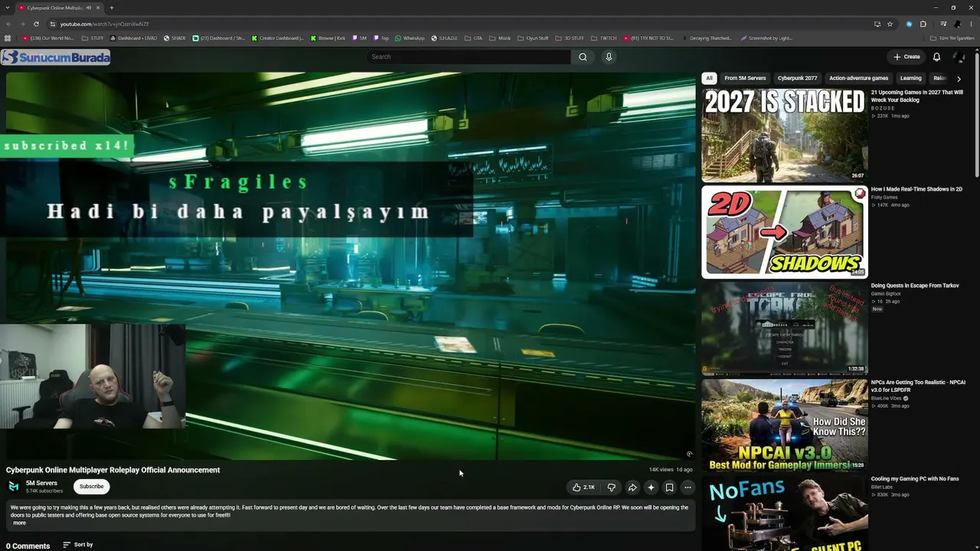980x551 pixels.
Task: Open the TWITCH bookmark folder
Action: (603, 38)
